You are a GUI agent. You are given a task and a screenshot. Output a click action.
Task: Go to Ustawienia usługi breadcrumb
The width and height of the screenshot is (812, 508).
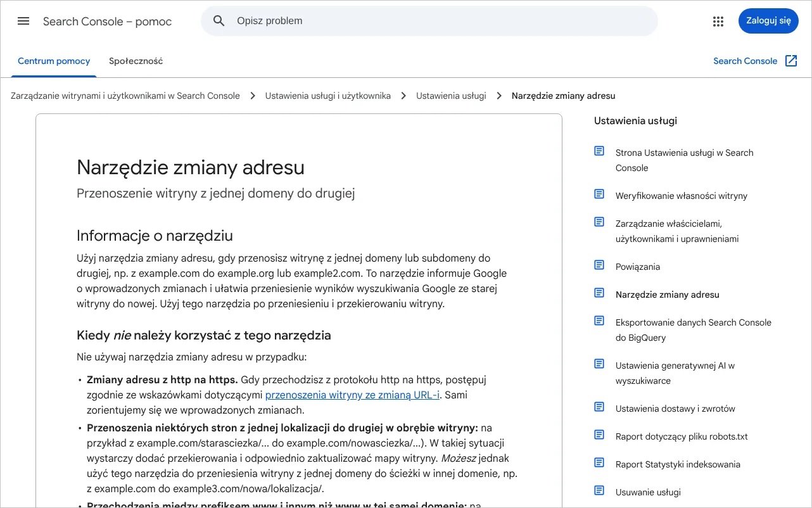tap(451, 96)
